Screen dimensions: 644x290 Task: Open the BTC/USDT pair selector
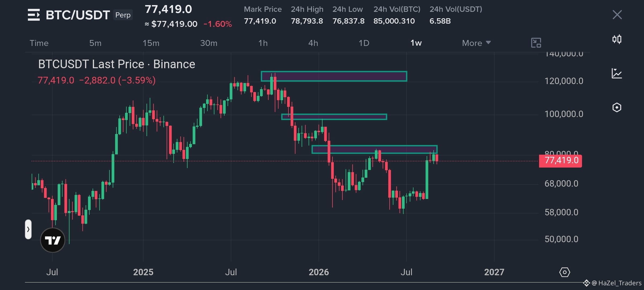(78, 15)
